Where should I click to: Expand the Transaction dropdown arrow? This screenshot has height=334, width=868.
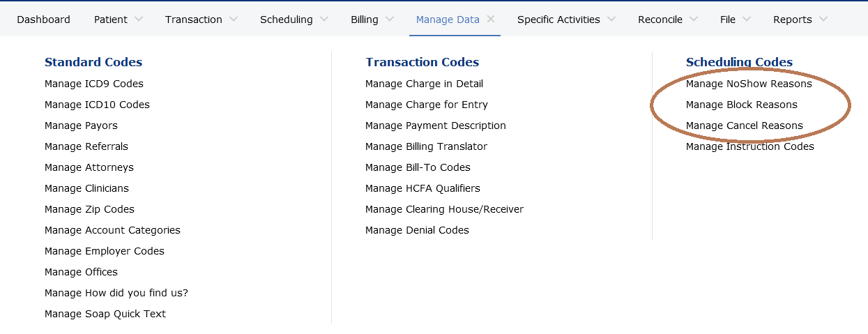tap(234, 20)
